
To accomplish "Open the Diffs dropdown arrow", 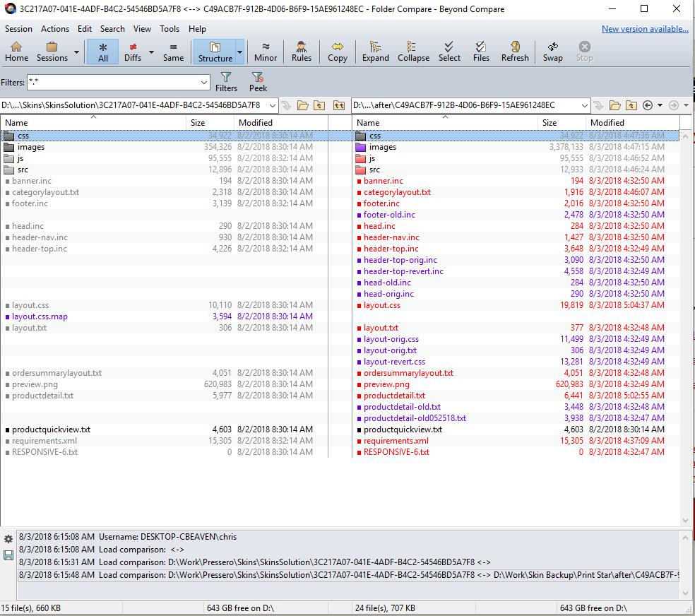I will point(151,52).
